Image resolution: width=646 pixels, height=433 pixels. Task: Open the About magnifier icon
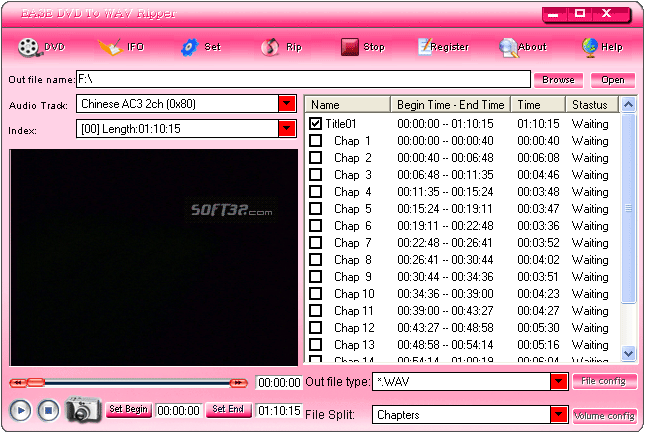coord(508,47)
